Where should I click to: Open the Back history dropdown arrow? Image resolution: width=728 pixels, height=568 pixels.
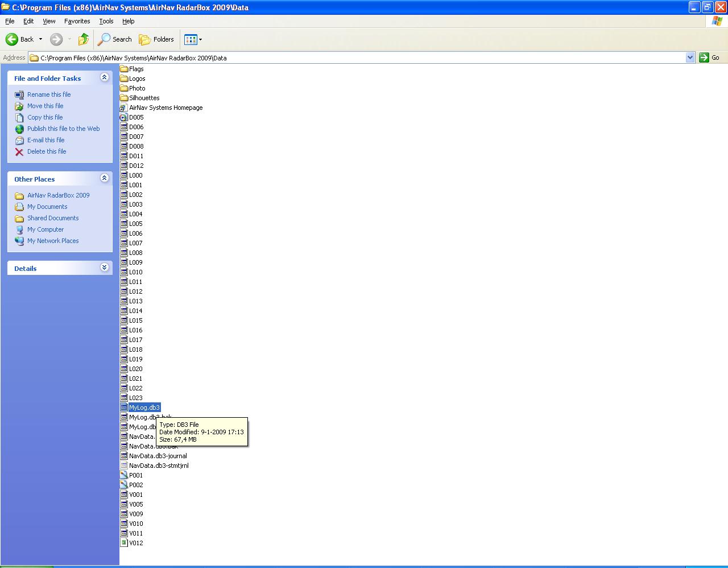pyautogui.click(x=40, y=39)
